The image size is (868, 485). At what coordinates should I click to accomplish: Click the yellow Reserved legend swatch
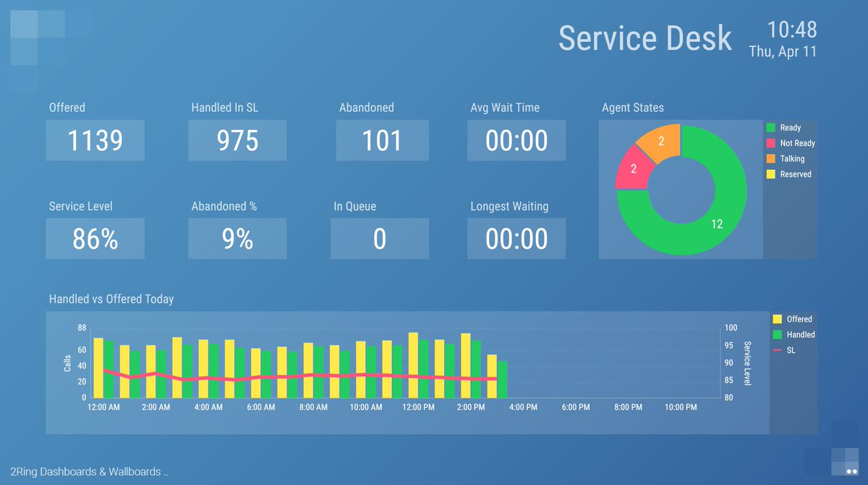point(771,174)
